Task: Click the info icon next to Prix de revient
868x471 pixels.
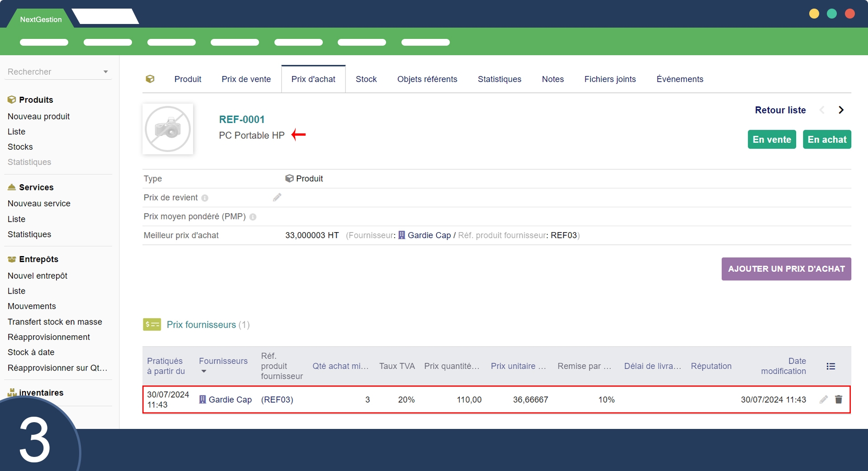Action: 205,198
